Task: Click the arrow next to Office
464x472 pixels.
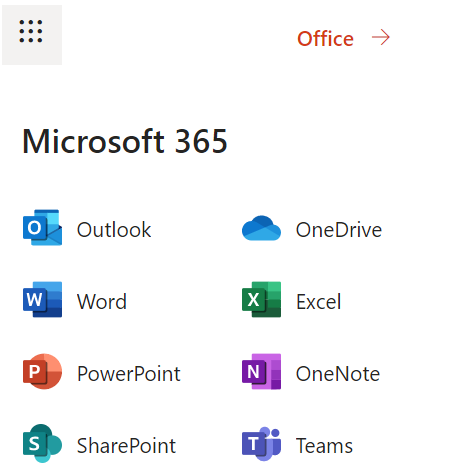Action: (381, 37)
